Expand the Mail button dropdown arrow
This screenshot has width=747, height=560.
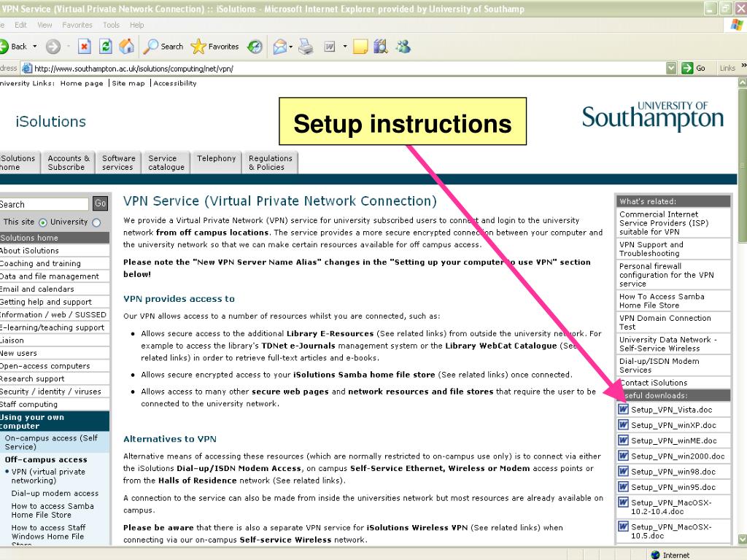click(290, 46)
